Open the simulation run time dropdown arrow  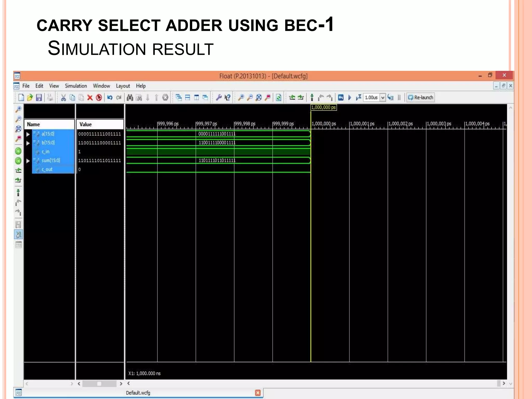(383, 98)
